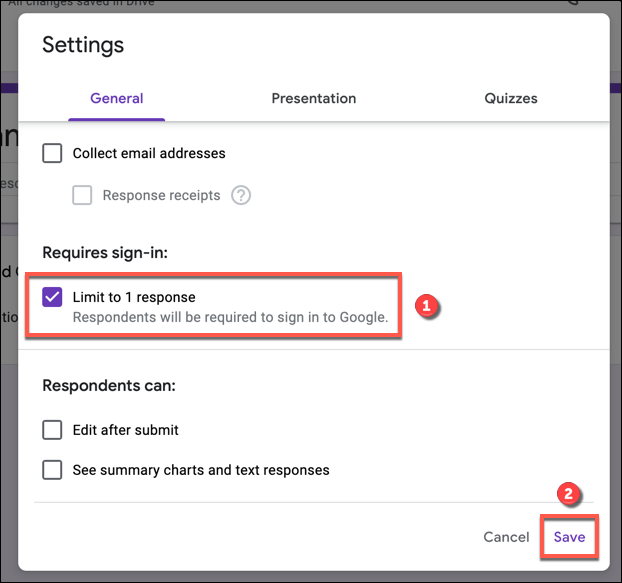Enable the Collect email addresses checkbox
This screenshot has width=622, height=583.
(x=53, y=154)
